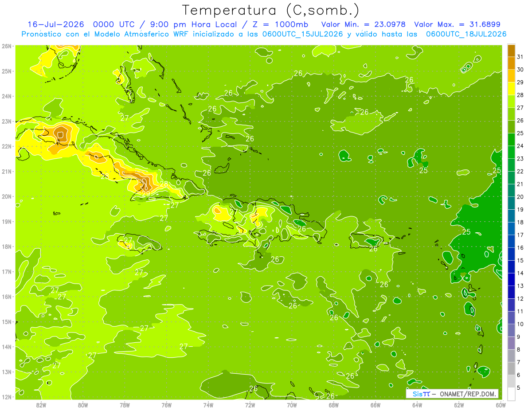Click the legend label '10'
The image size is (532, 411).
[x=520, y=324]
